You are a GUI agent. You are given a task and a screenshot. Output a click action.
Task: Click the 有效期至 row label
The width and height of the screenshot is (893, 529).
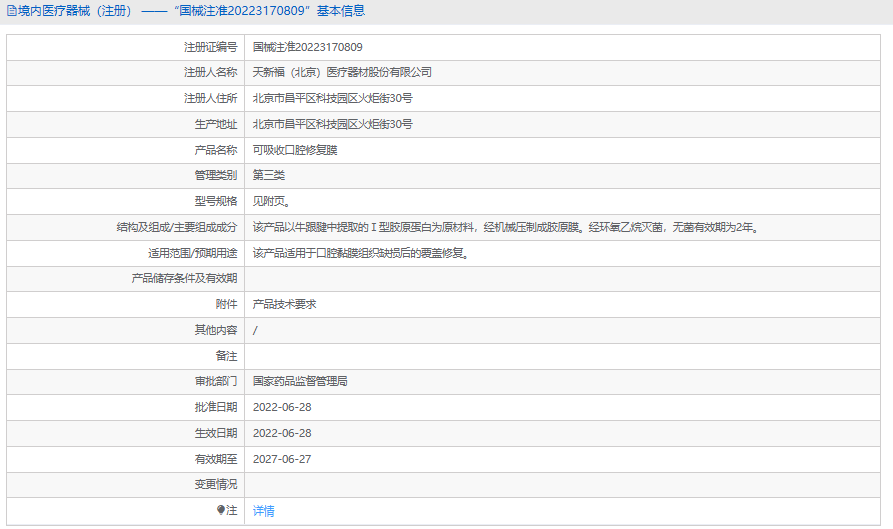point(216,459)
